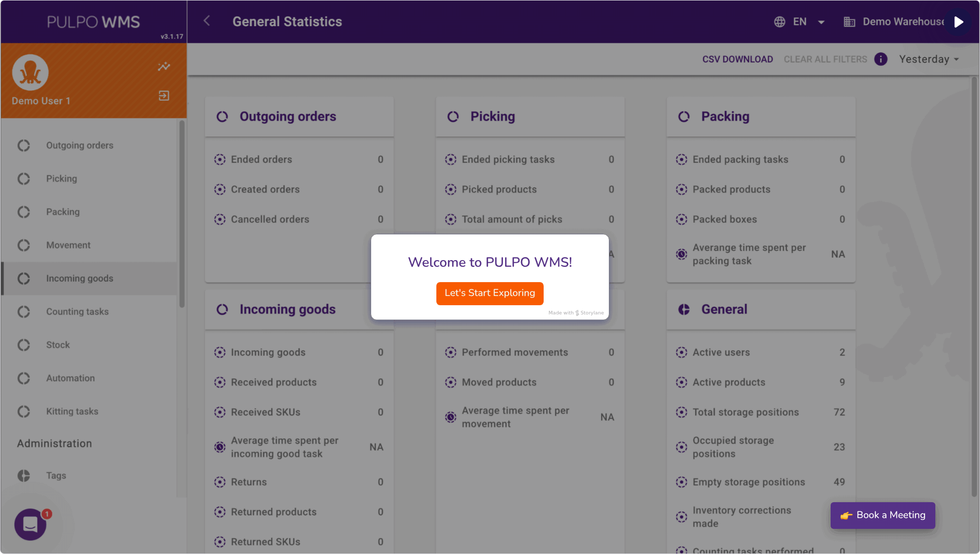
Task: Click the statistics icon in the user panel
Action: (x=164, y=67)
